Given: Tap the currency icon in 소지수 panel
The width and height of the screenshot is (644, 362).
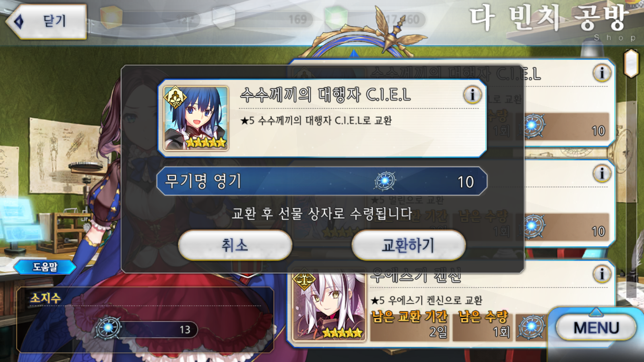Looking at the screenshot, I should 108,328.
